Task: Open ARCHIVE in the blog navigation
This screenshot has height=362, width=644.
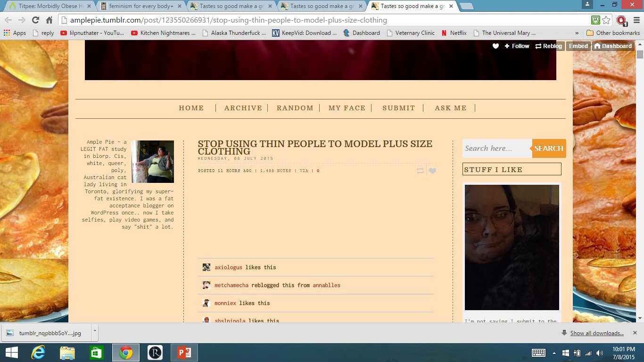Action: point(243,108)
